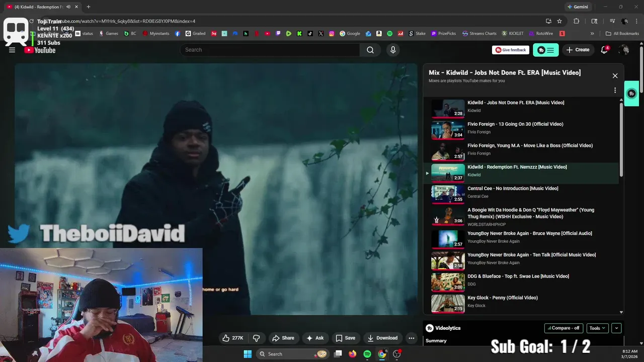This screenshot has width=644, height=362.
Task: Open the Instagram bookmark icon
Action: pos(332,34)
